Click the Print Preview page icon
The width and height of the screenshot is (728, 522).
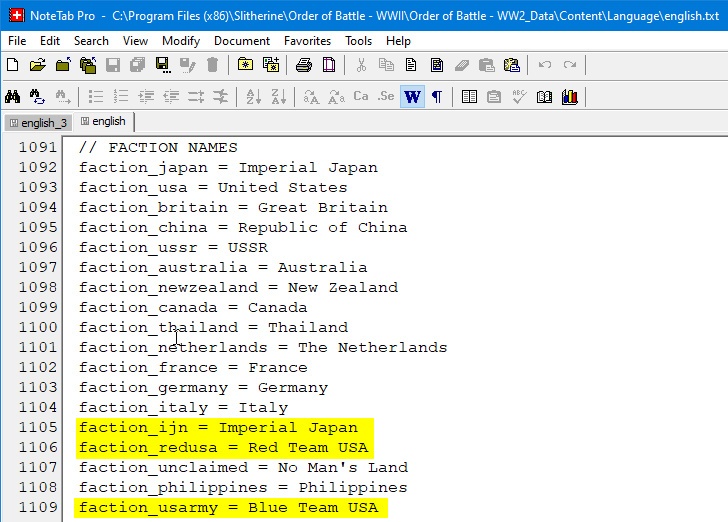(x=329, y=65)
